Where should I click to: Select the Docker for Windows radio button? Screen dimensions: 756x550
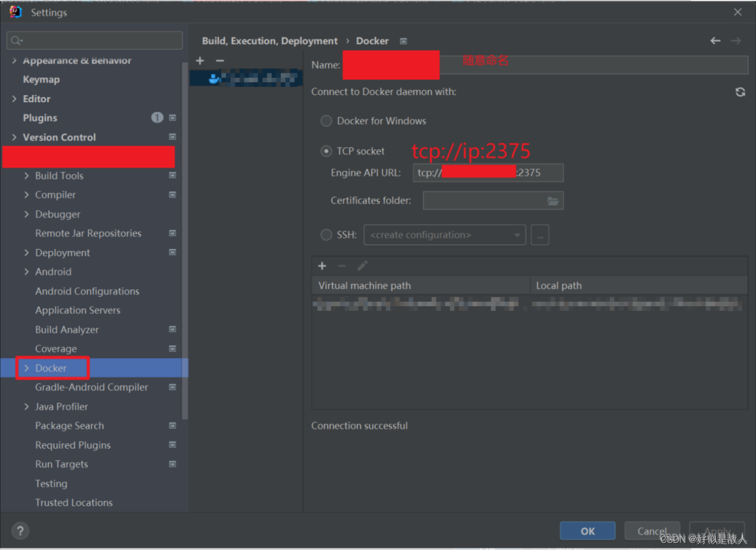point(326,121)
